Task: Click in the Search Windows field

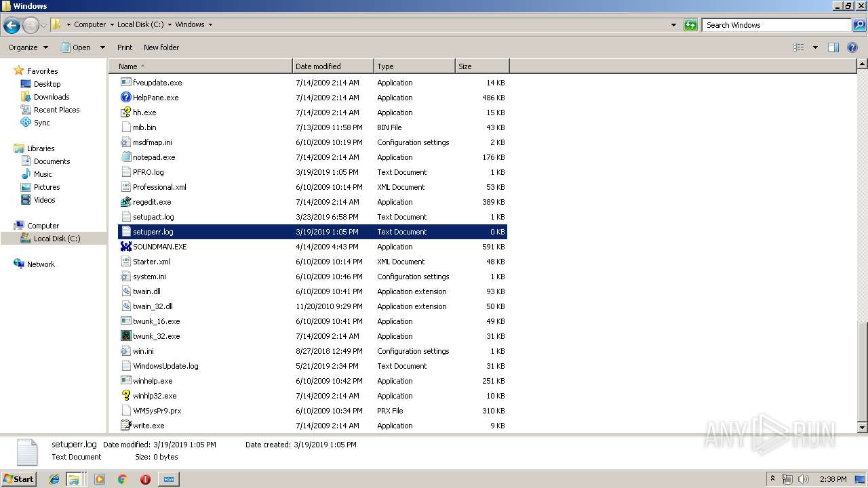Action: 777,25
